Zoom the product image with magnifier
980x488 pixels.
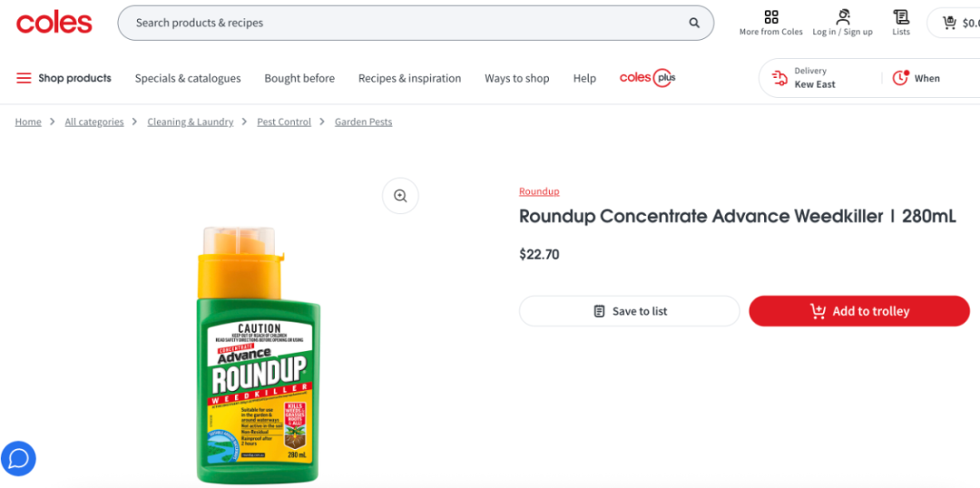click(x=400, y=195)
